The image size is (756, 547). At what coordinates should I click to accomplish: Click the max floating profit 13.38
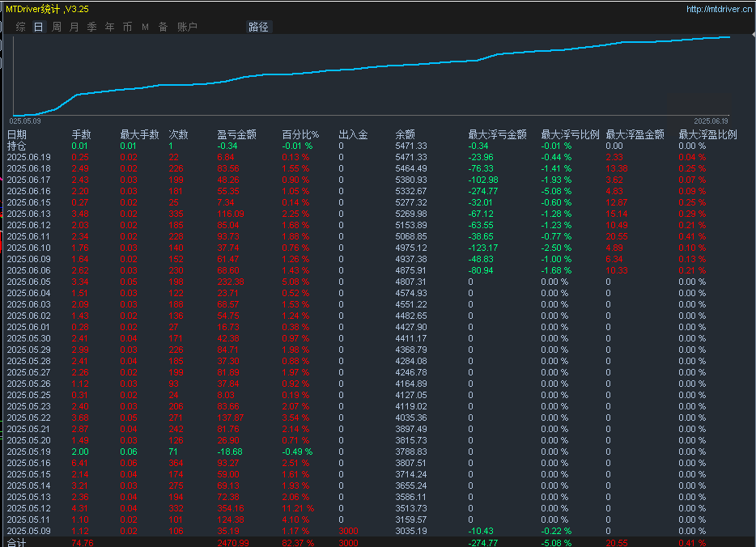click(617, 168)
